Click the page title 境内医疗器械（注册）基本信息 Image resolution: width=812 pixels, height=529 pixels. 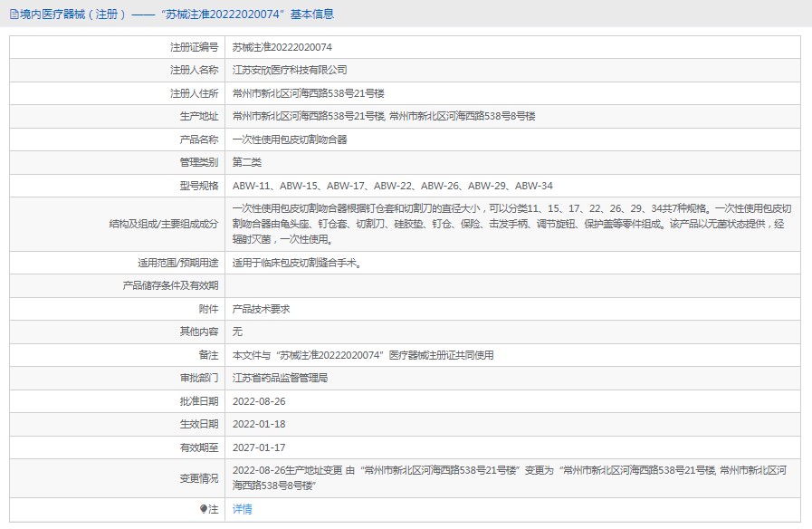click(x=177, y=14)
